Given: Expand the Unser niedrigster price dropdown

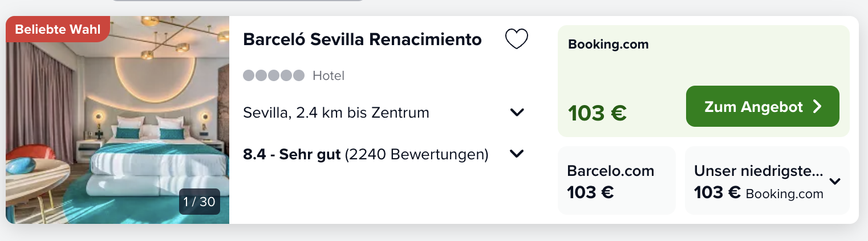Looking at the screenshot, I should click(x=835, y=182).
